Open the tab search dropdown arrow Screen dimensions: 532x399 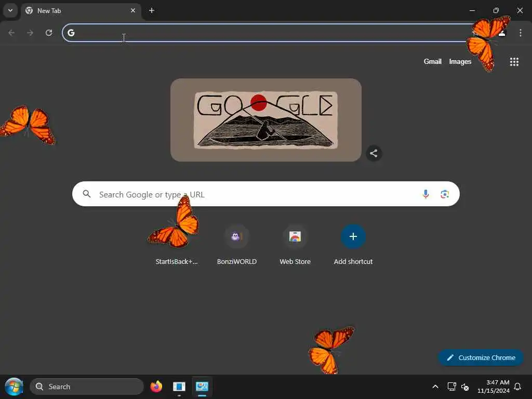10,10
